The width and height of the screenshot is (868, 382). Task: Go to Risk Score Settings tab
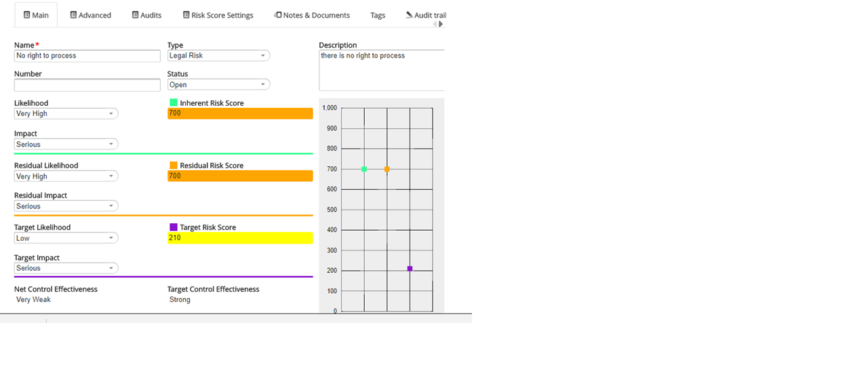pos(218,15)
